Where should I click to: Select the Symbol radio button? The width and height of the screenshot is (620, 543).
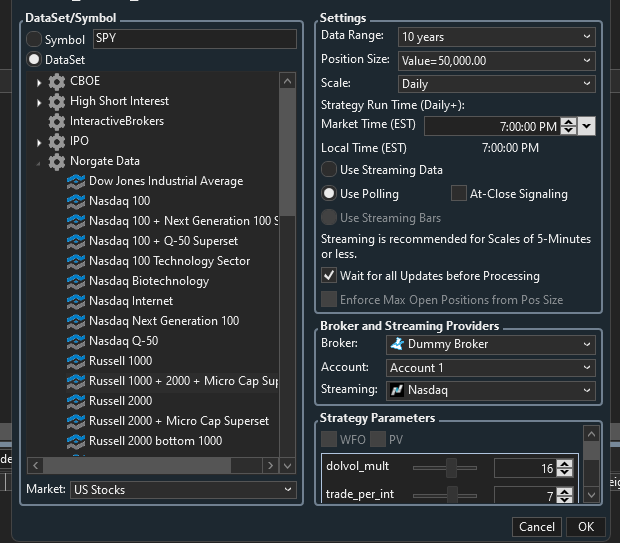[x=34, y=39]
